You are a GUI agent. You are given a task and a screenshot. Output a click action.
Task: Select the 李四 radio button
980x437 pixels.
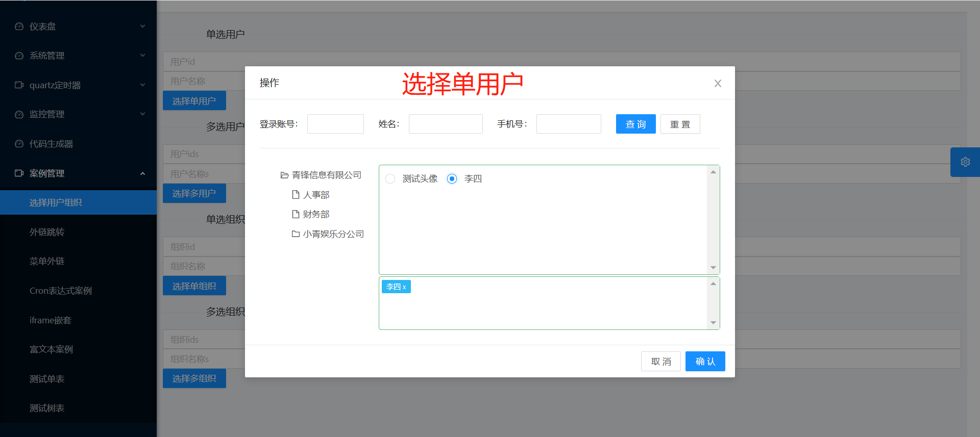pyautogui.click(x=452, y=179)
